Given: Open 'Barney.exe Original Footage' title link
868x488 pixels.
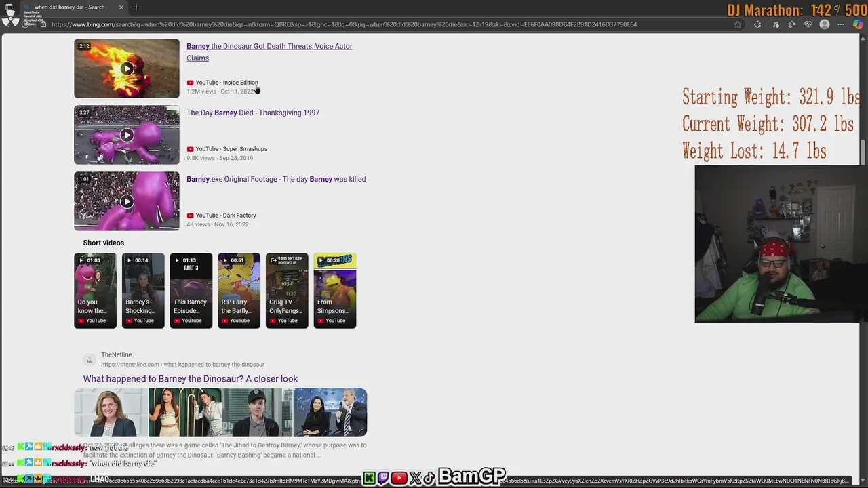Looking at the screenshot, I should [276, 179].
